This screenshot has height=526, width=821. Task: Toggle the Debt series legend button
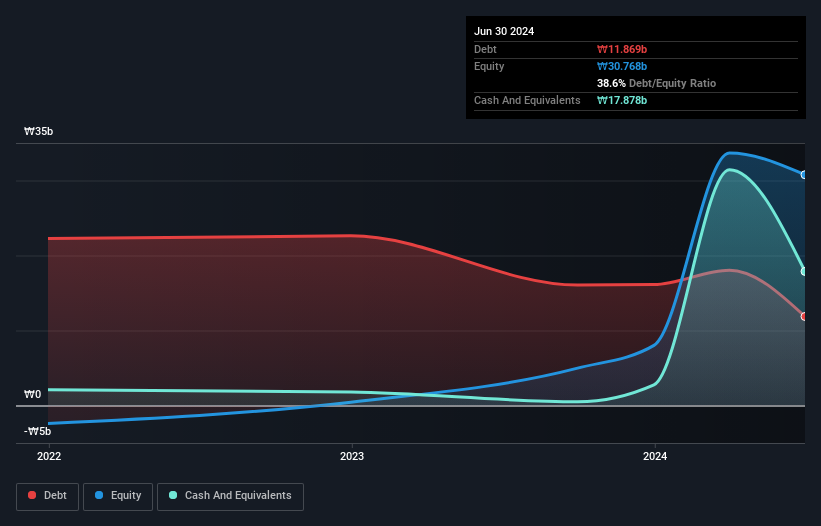click(x=47, y=496)
